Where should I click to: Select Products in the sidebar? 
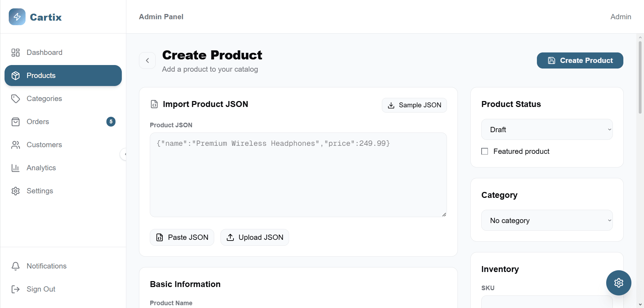(x=63, y=76)
